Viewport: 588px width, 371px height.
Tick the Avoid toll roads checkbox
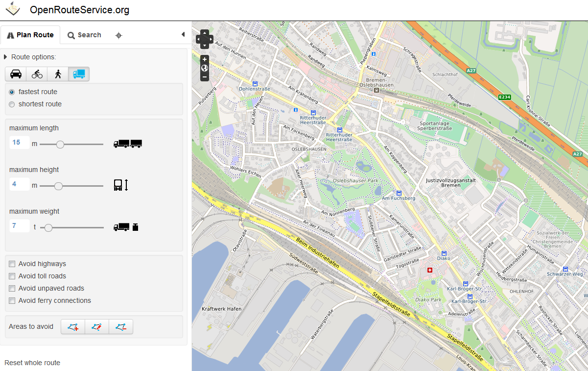click(x=12, y=276)
